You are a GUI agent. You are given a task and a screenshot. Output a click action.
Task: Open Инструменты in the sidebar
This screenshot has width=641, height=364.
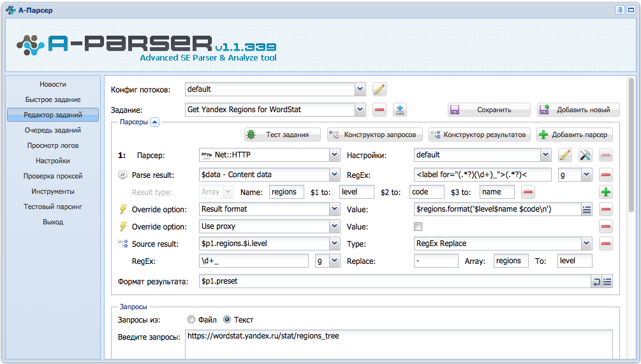[x=53, y=191]
